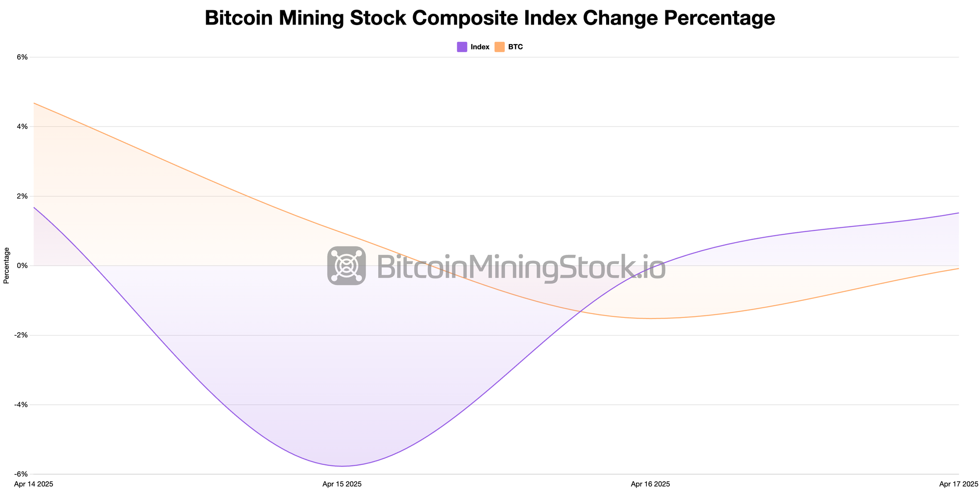
Task: Click the orange BTC legend swatch
Action: [499, 47]
